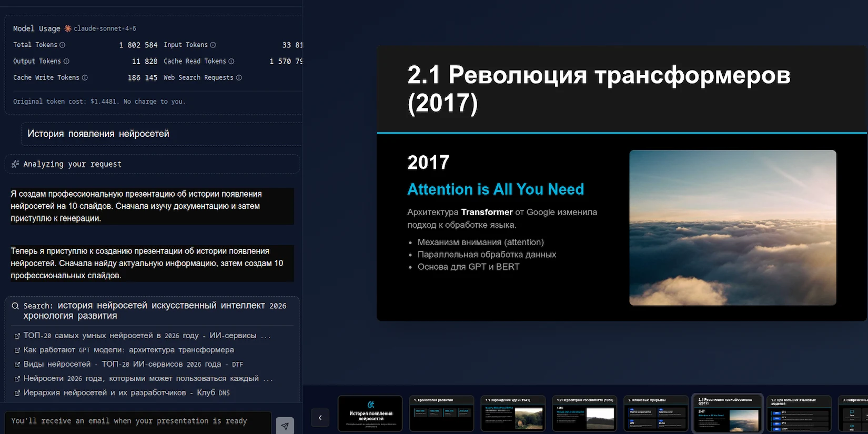Screen dimensions: 868x434
Task: Click the Attention is All You Need heading
Action: tap(496, 189)
